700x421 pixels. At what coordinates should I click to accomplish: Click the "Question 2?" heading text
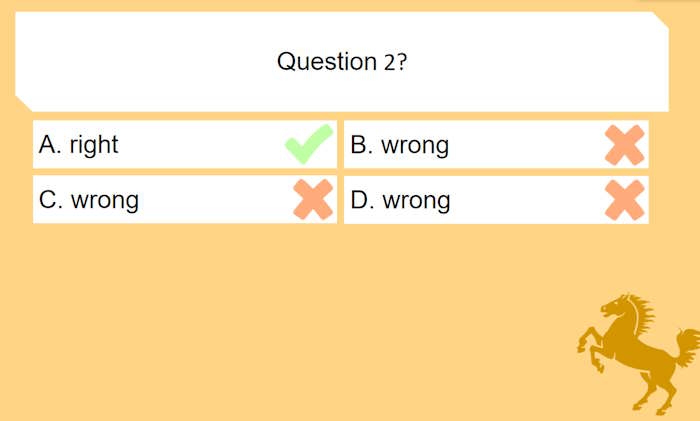point(341,62)
